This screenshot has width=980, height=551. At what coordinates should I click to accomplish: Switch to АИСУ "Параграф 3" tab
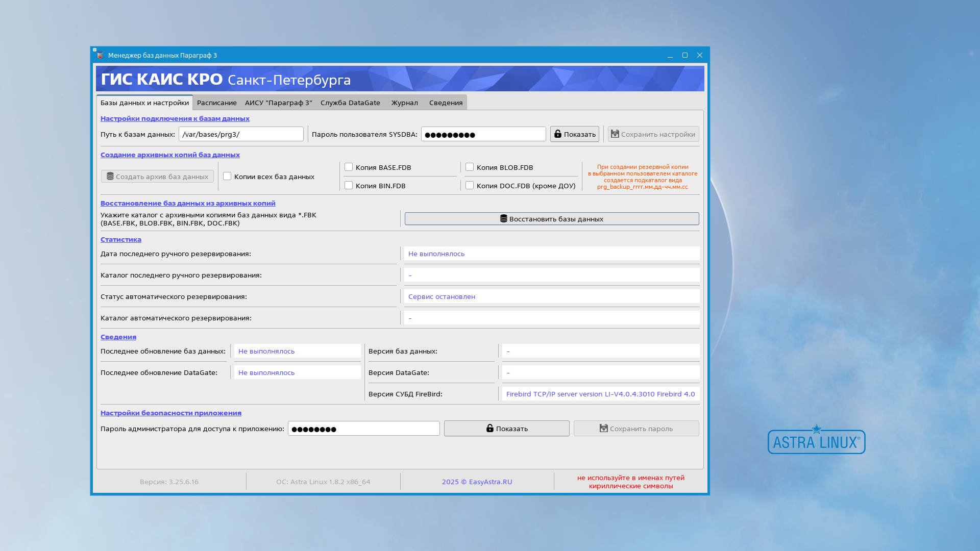(278, 103)
